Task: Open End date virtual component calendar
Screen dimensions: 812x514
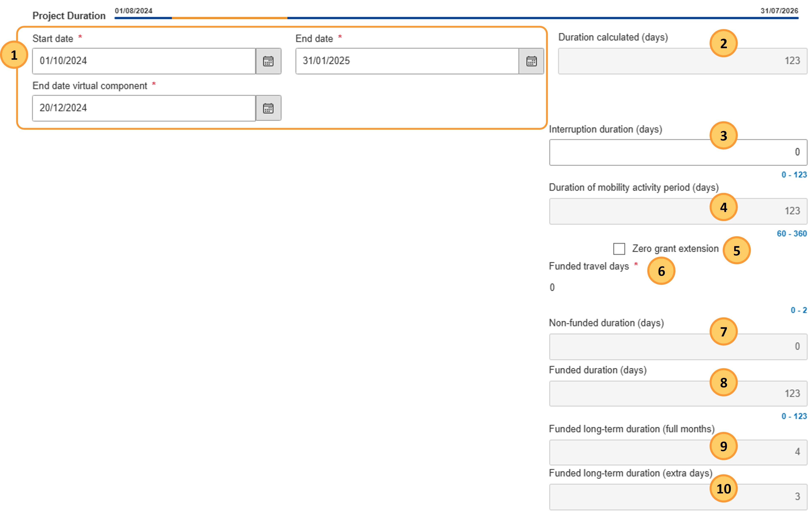Action: 268,108
